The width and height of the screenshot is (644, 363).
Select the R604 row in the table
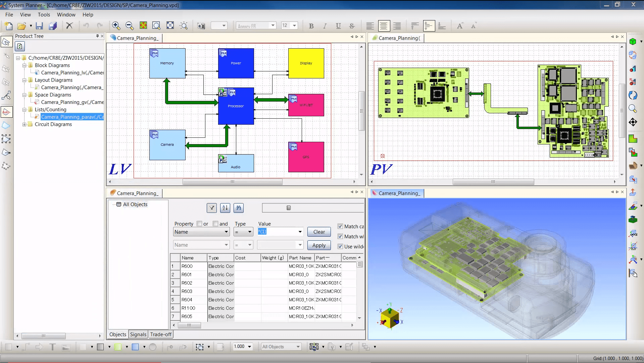tap(189, 300)
